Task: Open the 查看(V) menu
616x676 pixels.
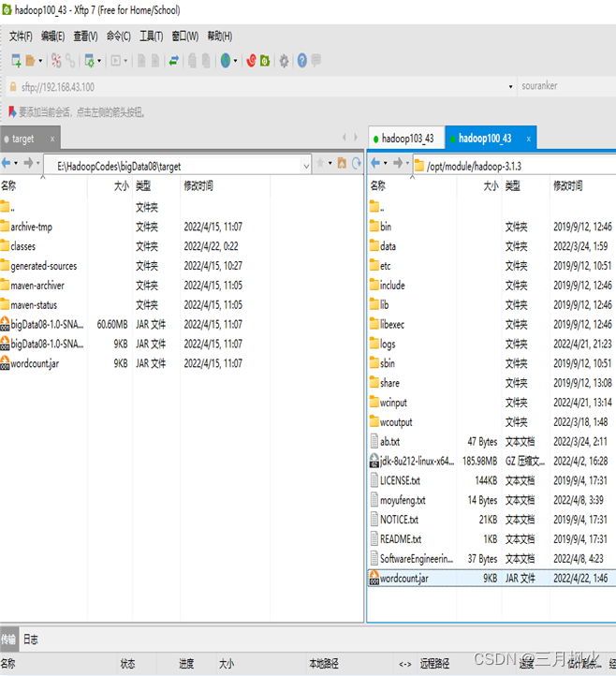Action: [85, 37]
